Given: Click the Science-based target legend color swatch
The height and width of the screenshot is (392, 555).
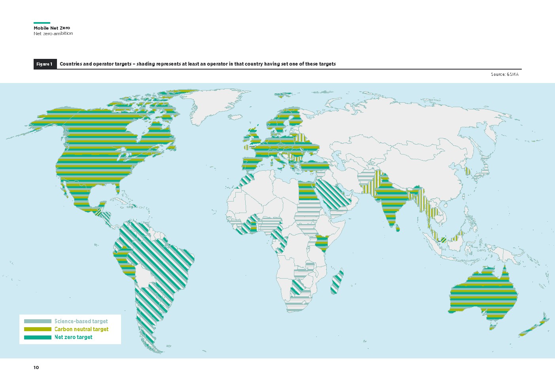Looking at the screenshot, I should (38, 321).
